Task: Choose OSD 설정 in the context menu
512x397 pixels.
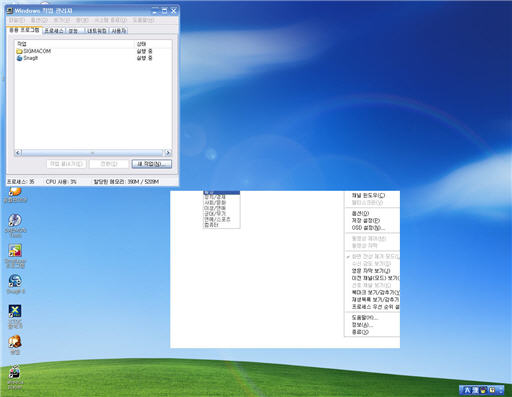Action: [x=368, y=228]
